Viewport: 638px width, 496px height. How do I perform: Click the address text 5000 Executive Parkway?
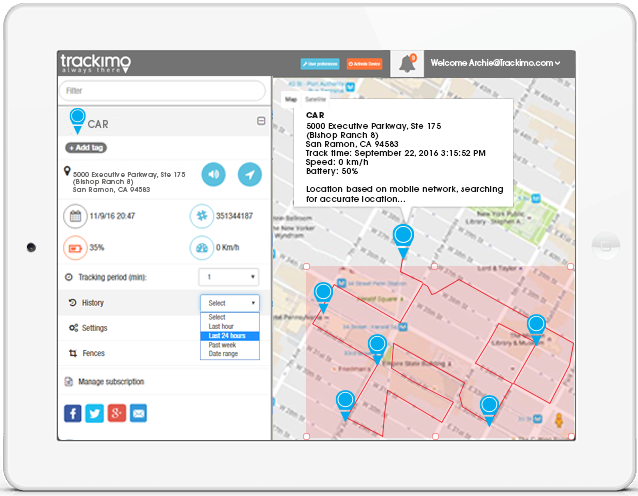coord(129,182)
